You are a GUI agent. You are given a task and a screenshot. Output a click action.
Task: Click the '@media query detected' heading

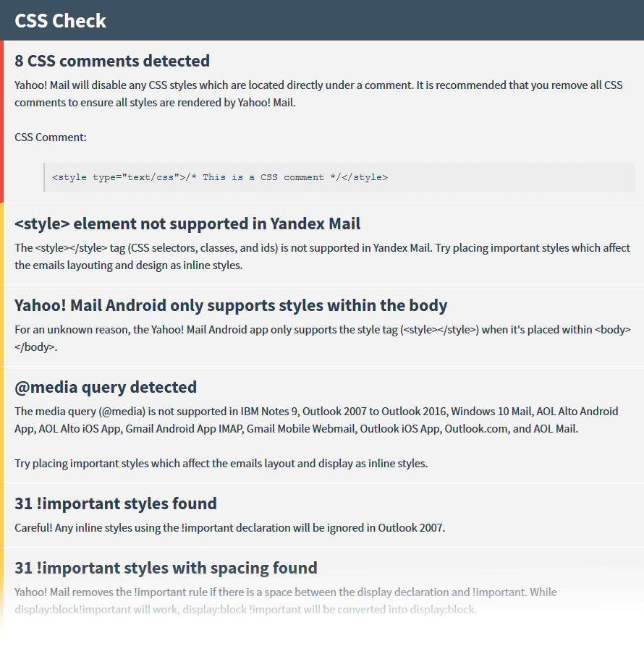click(x=106, y=388)
